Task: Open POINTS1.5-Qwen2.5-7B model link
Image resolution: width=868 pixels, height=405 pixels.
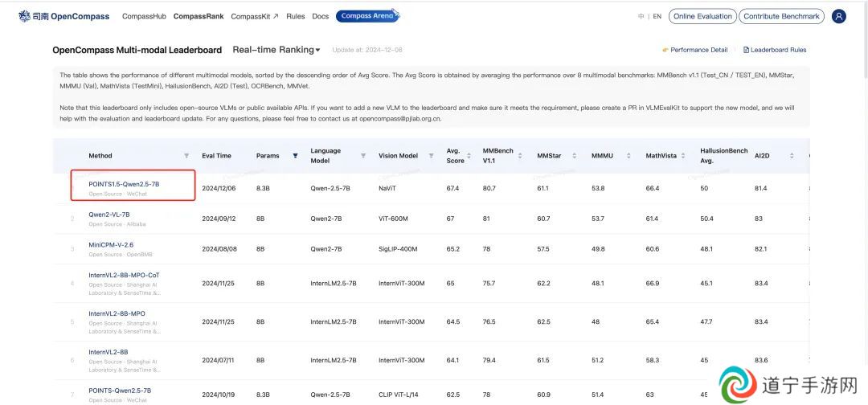Action: [124, 184]
